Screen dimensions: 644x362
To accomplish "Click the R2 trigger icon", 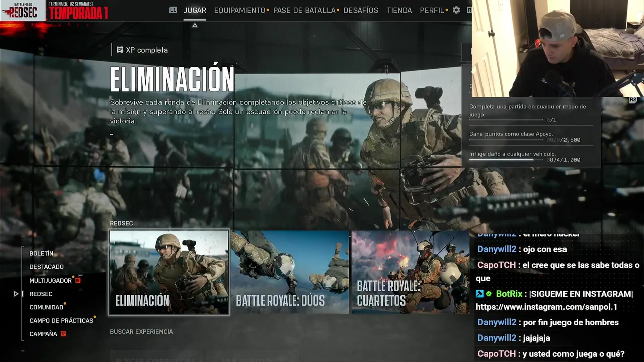I will pyautogui.click(x=633, y=100).
